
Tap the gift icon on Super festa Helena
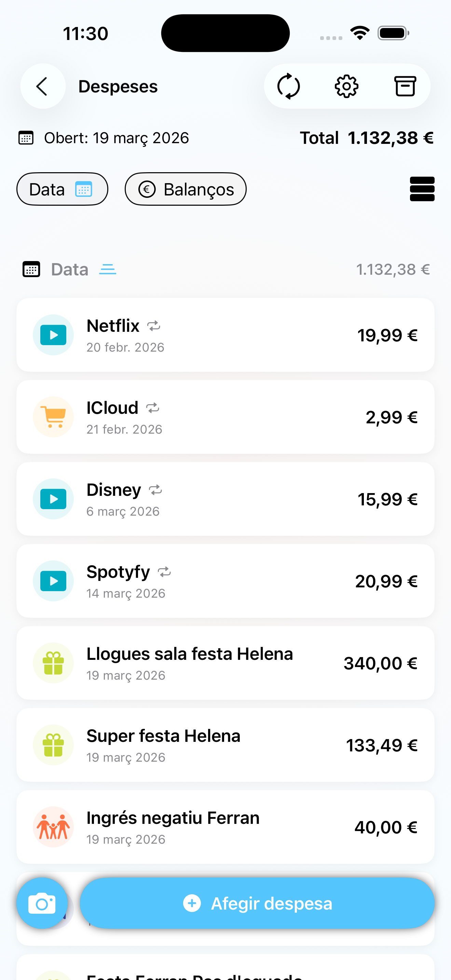[x=53, y=745]
